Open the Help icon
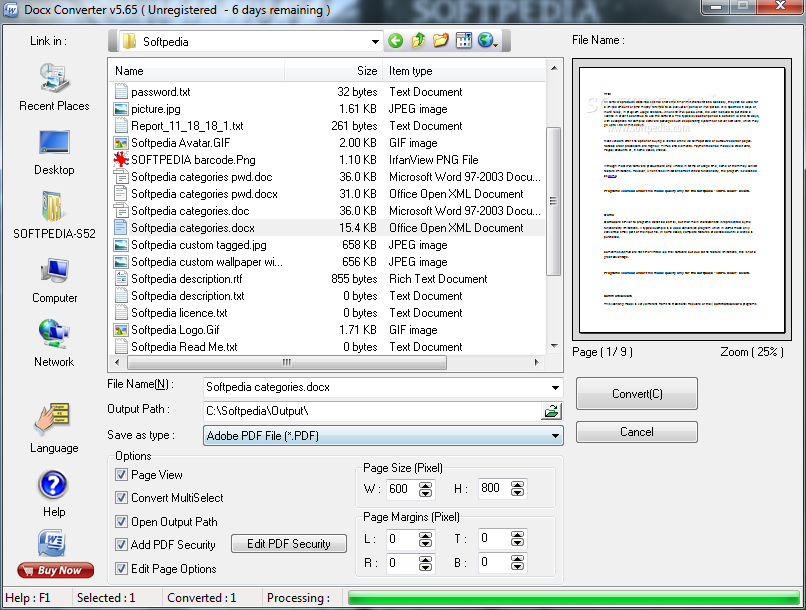 (x=53, y=493)
